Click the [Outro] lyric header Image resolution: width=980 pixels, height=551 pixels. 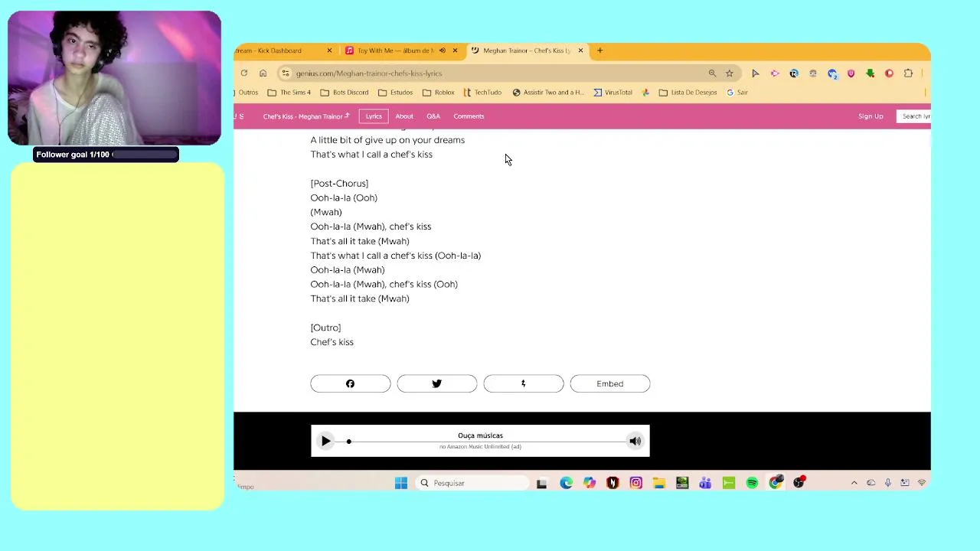click(325, 328)
